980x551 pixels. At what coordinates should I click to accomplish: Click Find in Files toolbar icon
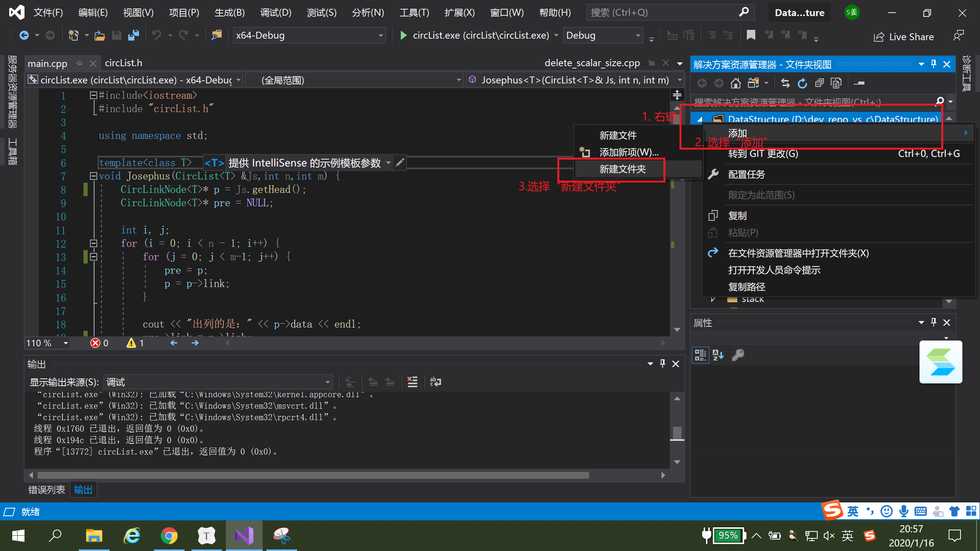(216, 36)
